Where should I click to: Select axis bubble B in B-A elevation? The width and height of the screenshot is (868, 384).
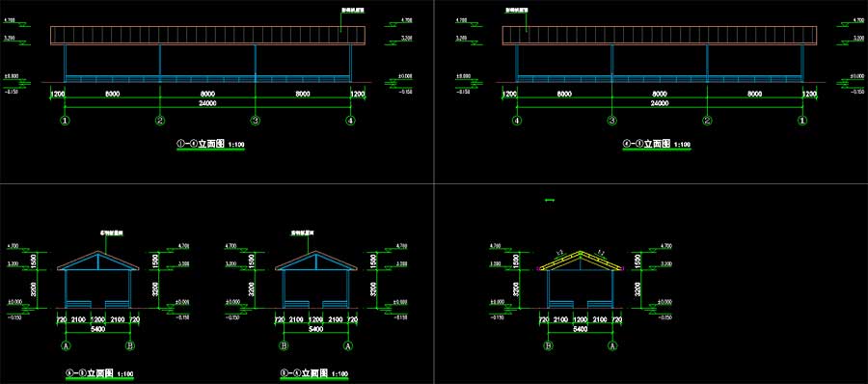(x=285, y=345)
